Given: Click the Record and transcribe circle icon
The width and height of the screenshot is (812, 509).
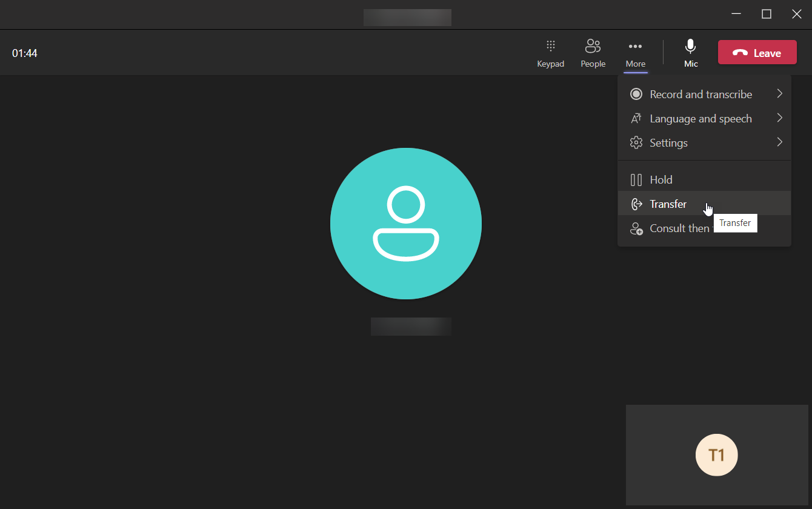Looking at the screenshot, I should click(x=636, y=94).
